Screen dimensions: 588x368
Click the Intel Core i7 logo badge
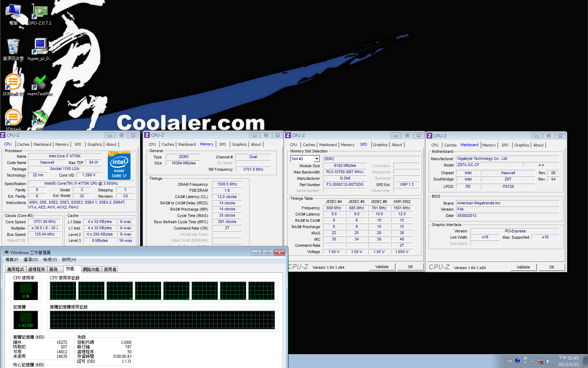click(x=119, y=165)
